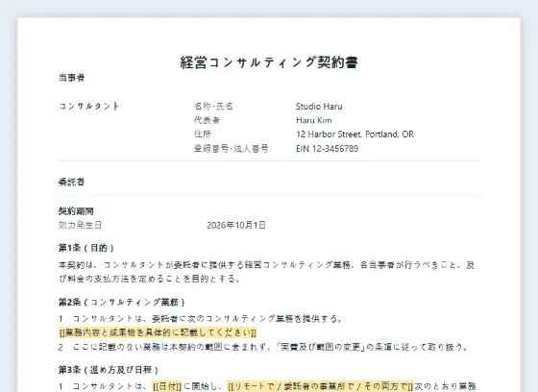
Task: Click the 効力発生日 label
Action: (x=80, y=225)
